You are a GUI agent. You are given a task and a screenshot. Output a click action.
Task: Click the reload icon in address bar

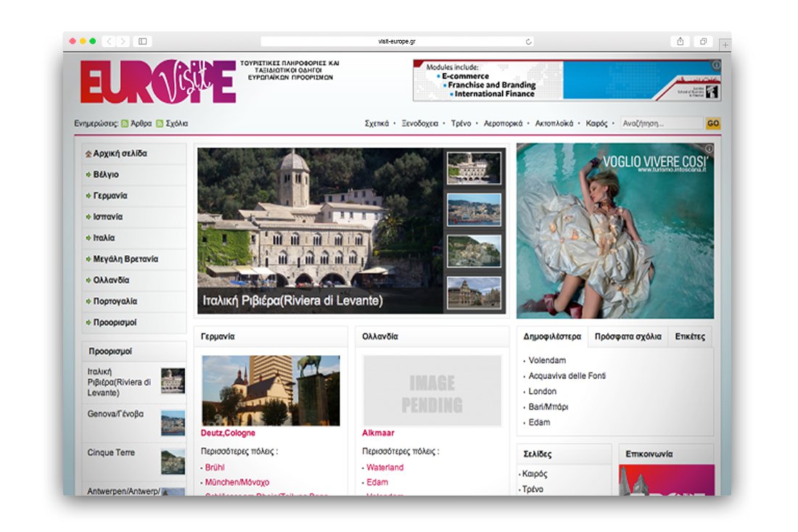528,41
